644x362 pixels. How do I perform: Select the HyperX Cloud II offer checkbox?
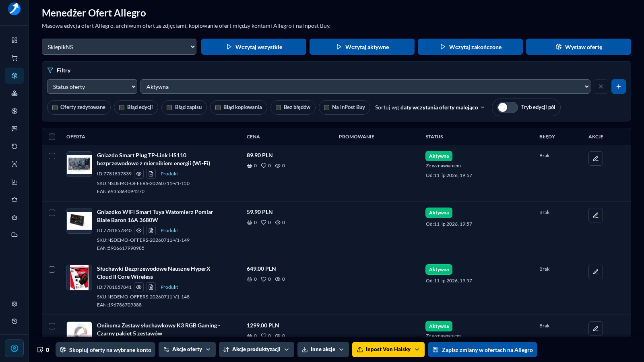(52, 269)
